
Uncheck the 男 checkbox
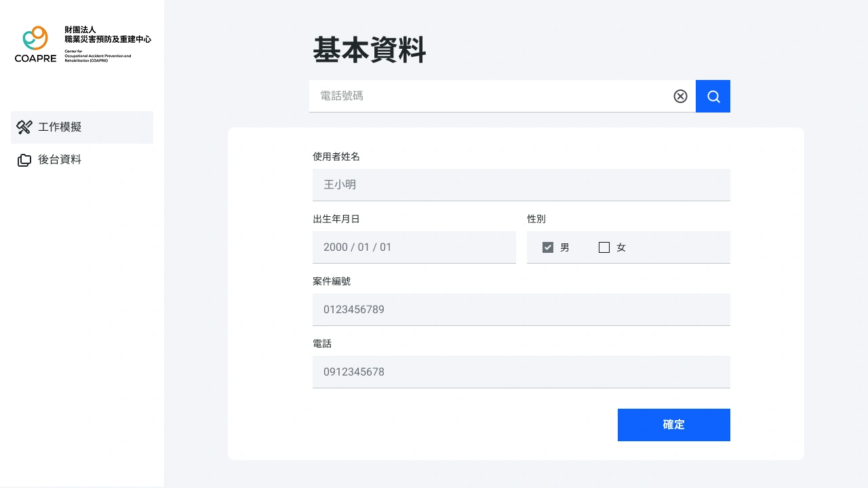click(548, 247)
